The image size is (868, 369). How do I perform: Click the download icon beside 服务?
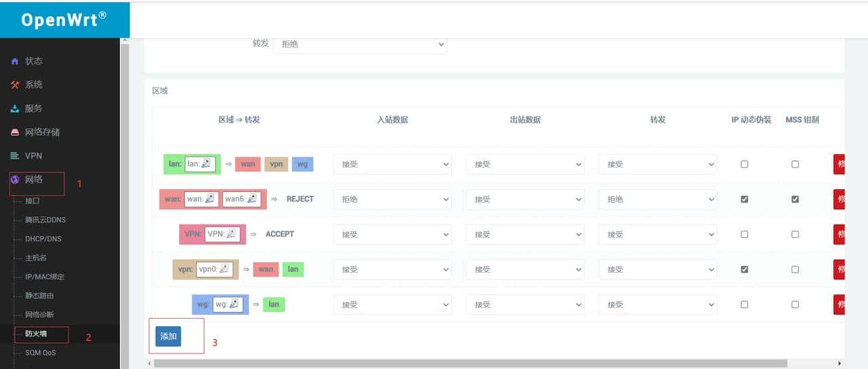point(15,109)
